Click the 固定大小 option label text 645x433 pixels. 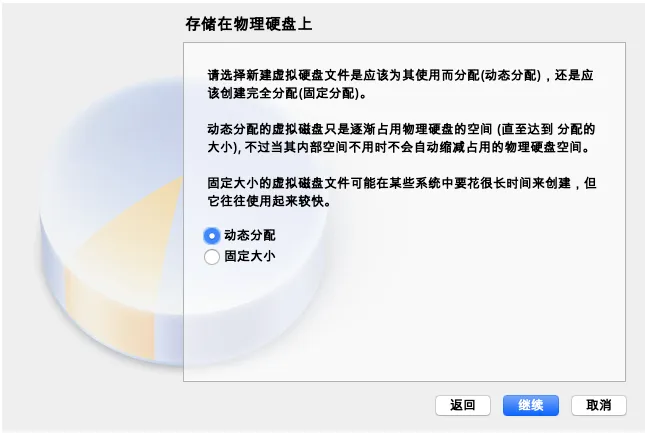[250, 256]
